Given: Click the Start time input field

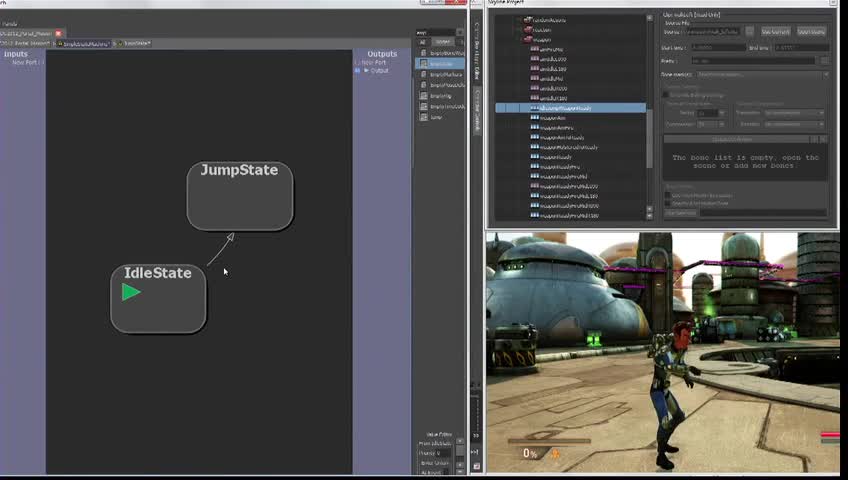Looking at the screenshot, I should (x=718, y=48).
